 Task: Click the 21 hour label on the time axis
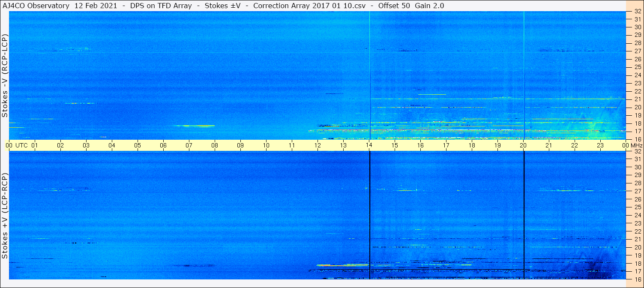tap(549, 145)
